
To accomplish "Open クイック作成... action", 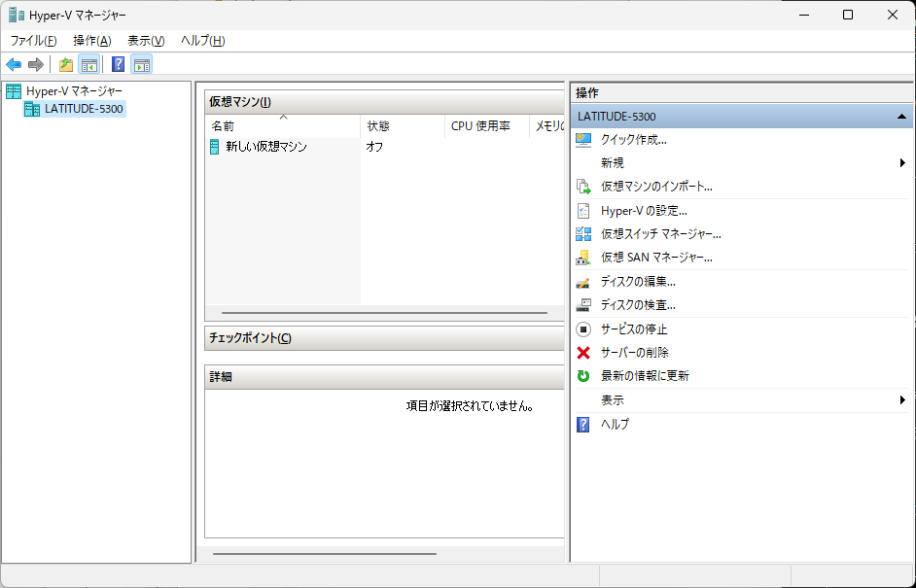I will [x=634, y=140].
